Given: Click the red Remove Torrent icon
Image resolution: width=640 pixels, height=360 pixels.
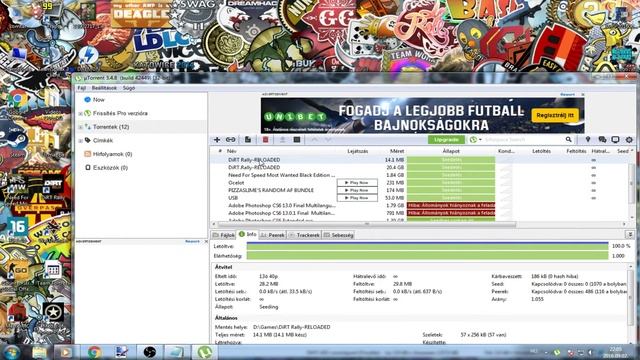Looking at the screenshot, I should (265, 140).
